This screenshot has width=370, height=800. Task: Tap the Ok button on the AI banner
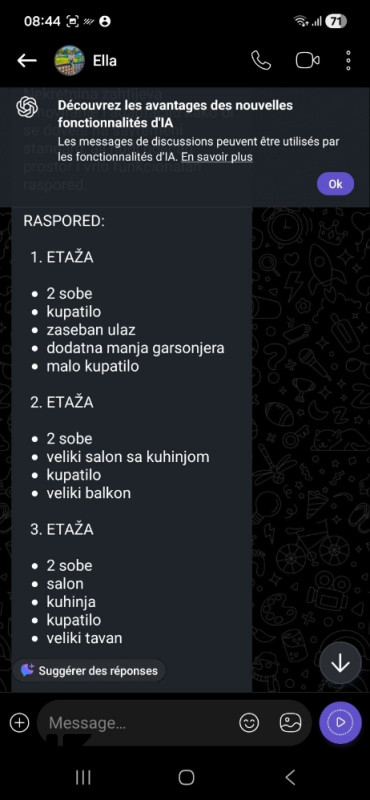[x=335, y=184]
